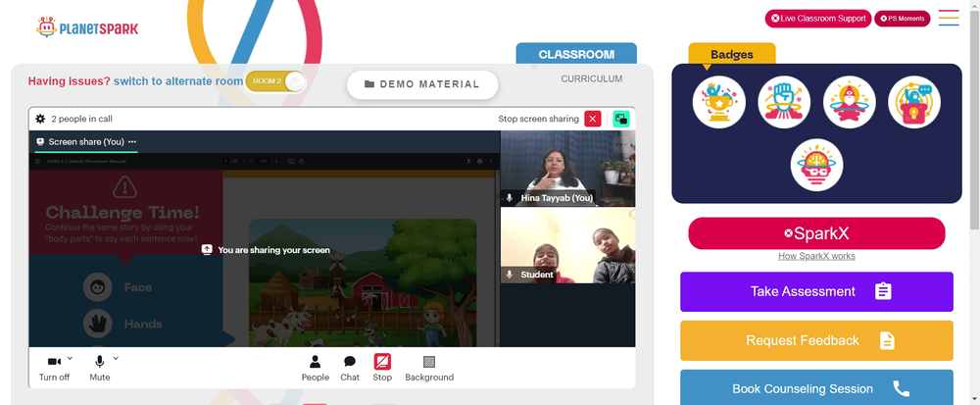
Task: Click 'switch to alternate room' text
Action: tap(178, 81)
